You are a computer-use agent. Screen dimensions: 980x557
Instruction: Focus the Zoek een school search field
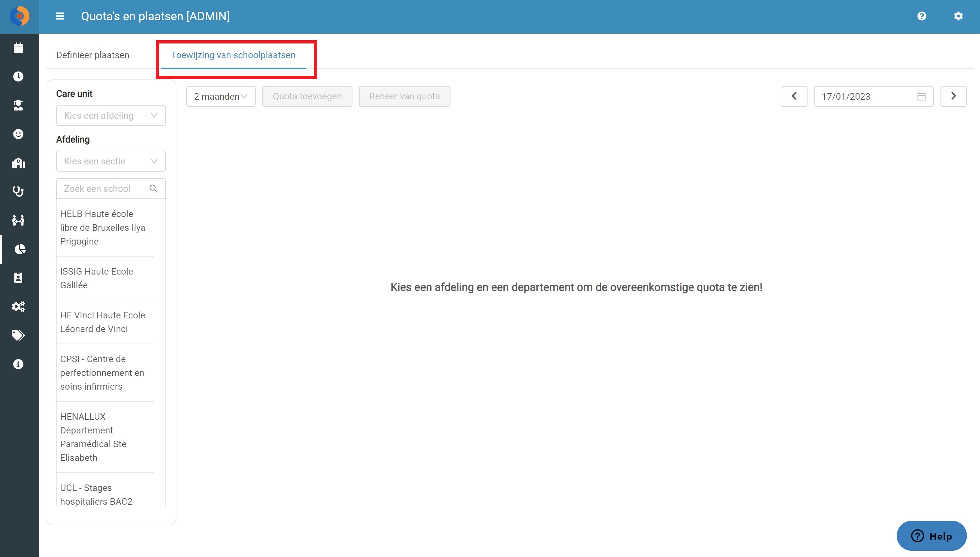pos(111,189)
